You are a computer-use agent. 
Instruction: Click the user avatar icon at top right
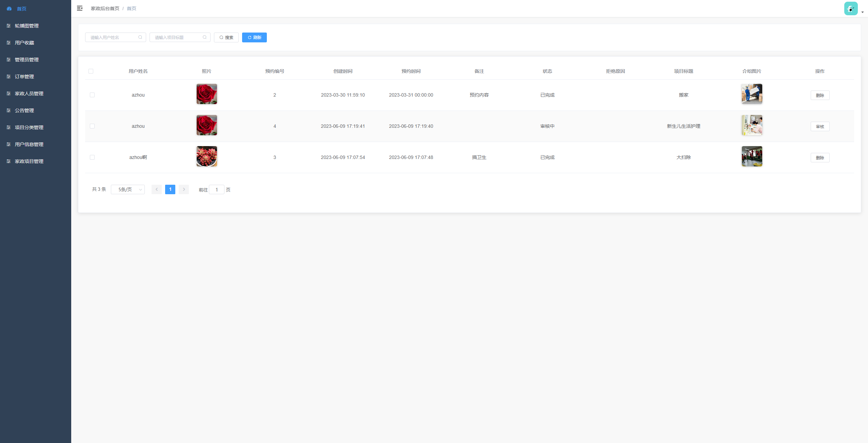click(x=851, y=9)
